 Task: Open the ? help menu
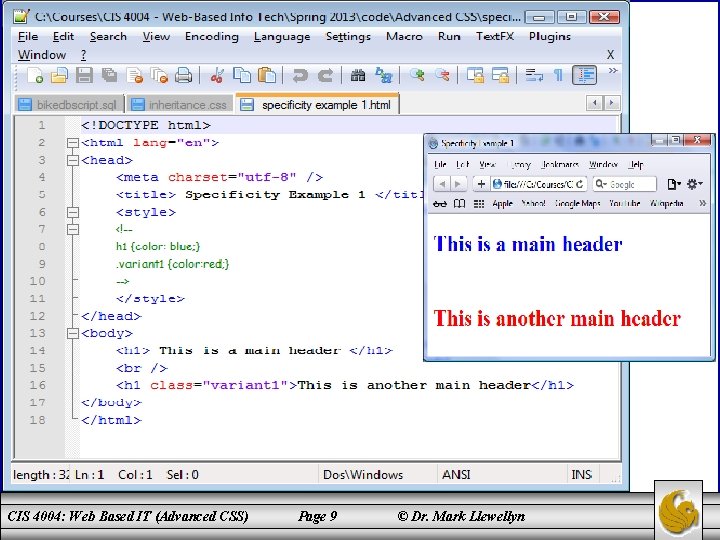(83, 55)
